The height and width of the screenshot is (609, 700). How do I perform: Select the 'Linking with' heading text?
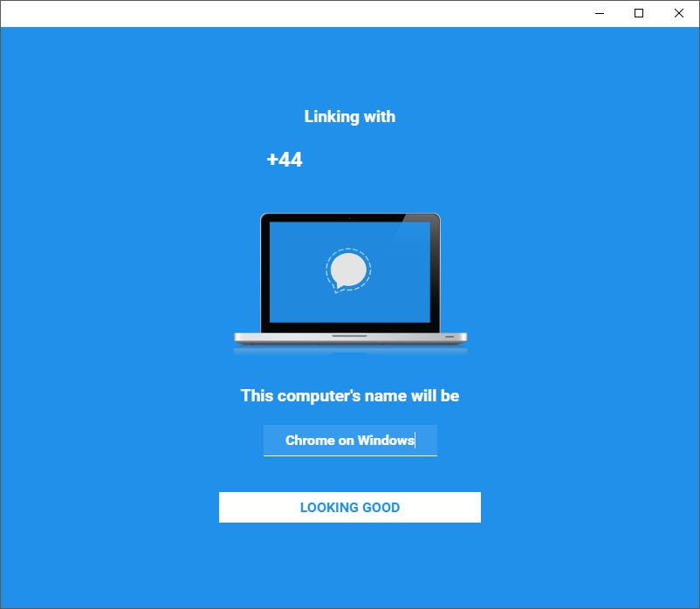click(349, 117)
